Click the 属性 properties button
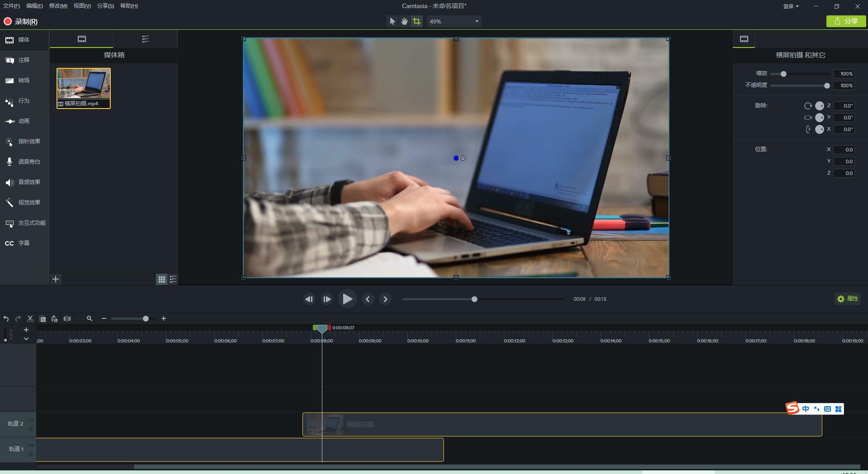Image resolution: width=868 pixels, height=474 pixels. tap(848, 299)
